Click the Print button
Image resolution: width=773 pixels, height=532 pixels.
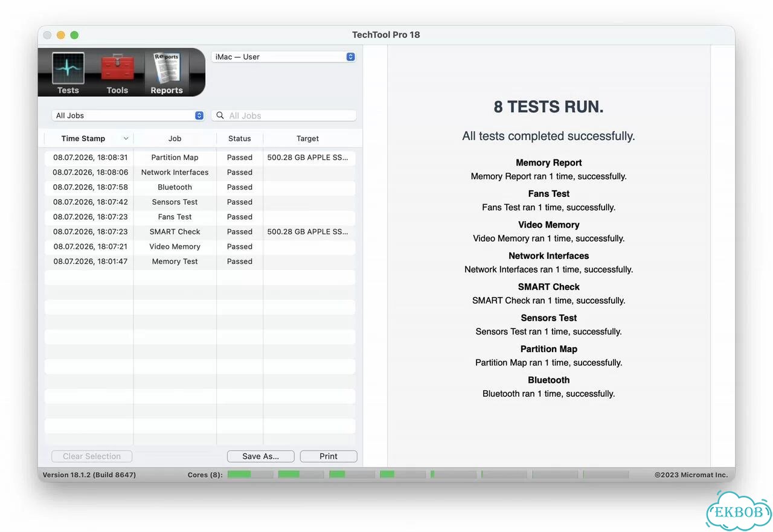pyautogui.click(x=329, y=457)
